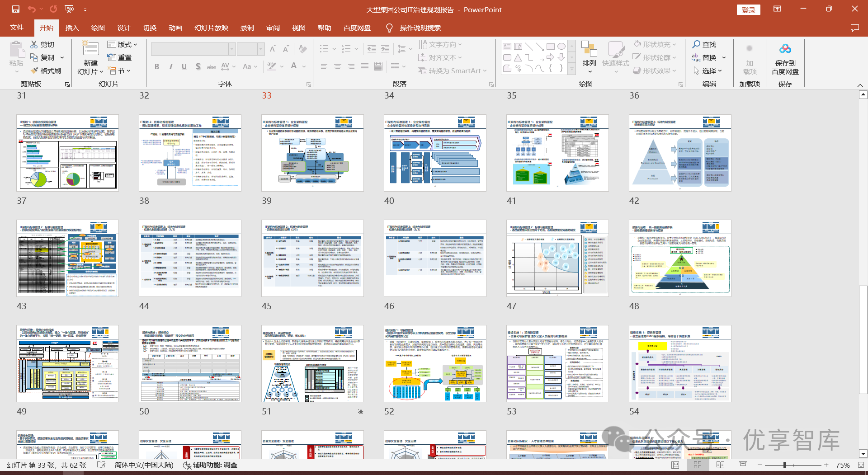Click Slideshow icon in status bar
This screenshot has width=868, height=475.
click(x=742, y=465)
